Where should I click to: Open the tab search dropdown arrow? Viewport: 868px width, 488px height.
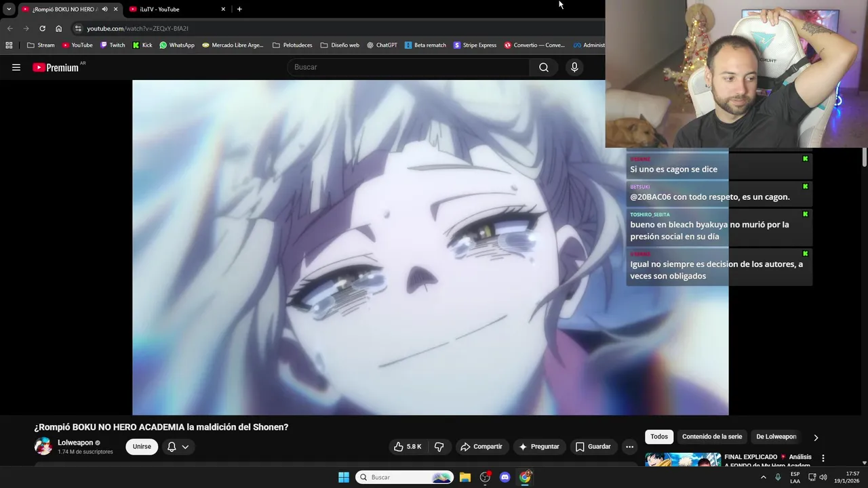[9, 9]
